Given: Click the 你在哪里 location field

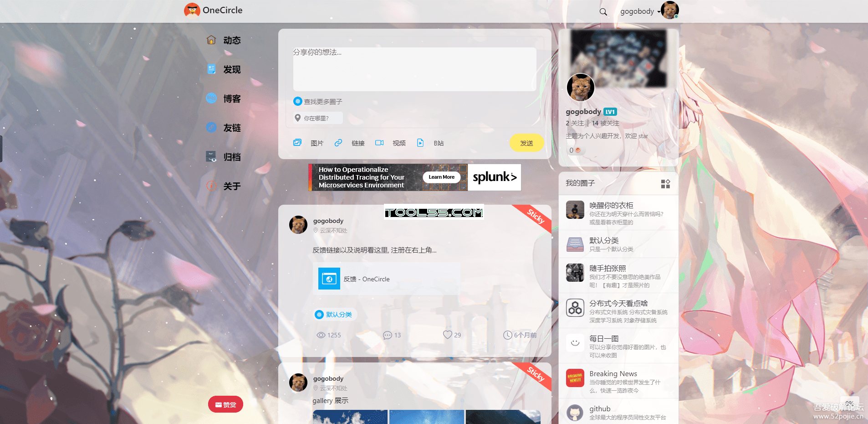Looking at the screenshot, I should [x=317, y=118].
